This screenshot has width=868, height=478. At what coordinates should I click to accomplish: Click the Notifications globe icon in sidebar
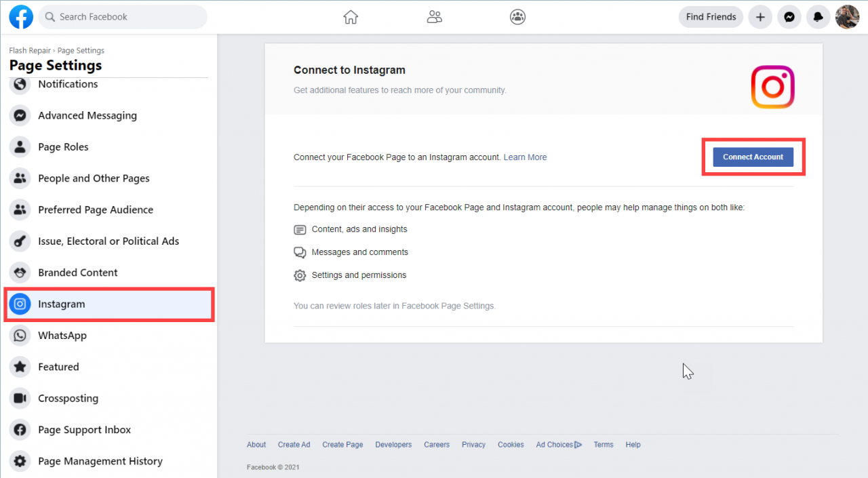coord(20,84)
